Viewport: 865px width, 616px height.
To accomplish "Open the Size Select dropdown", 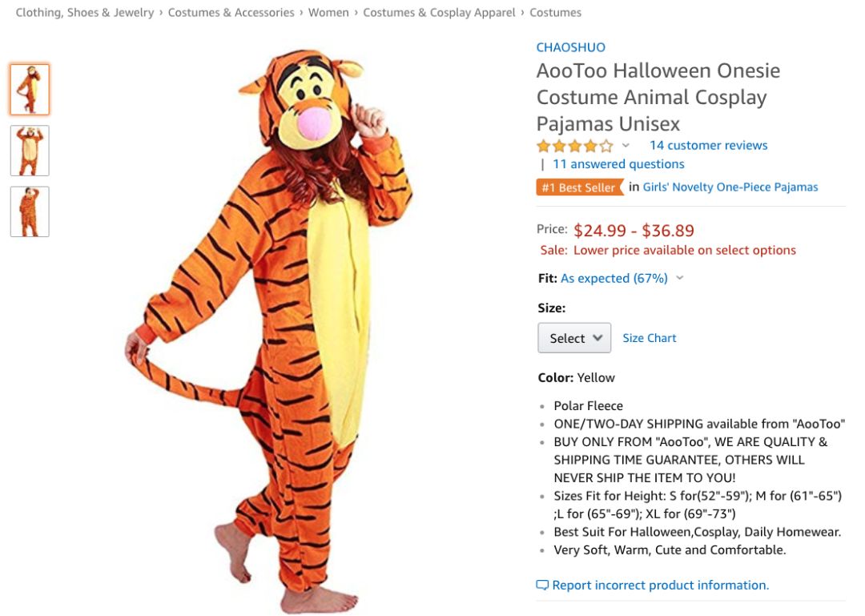I will (x=574, y=338).
